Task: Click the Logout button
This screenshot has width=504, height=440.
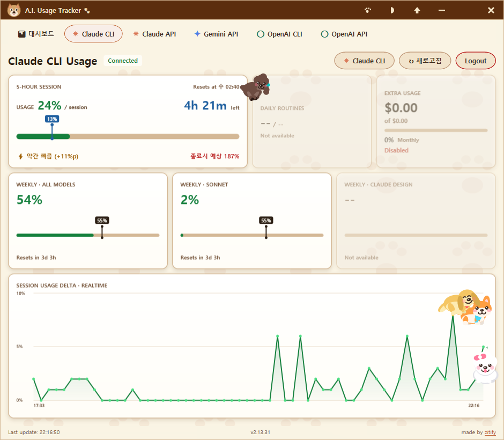Action: pos(476,61)
